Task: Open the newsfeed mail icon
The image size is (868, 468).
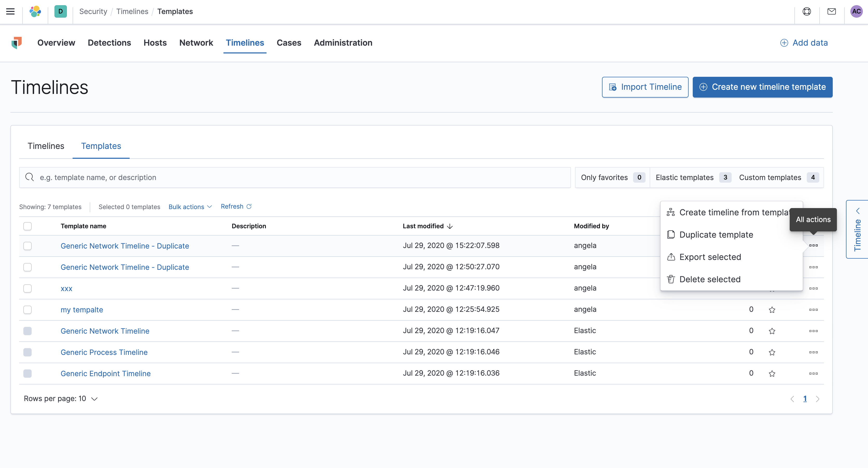Action: pyautogui.click(x=831, y=11)
